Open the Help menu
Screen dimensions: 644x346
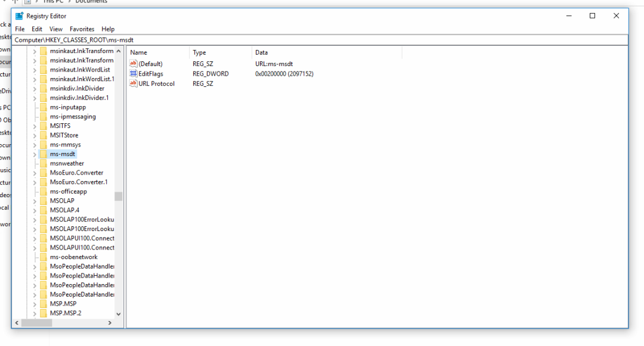(108, 29)
